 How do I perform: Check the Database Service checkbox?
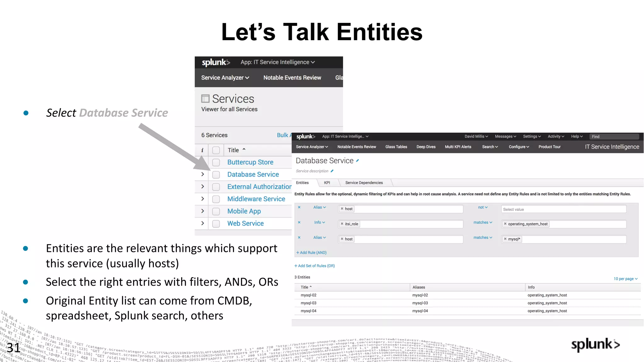[216, 175]
